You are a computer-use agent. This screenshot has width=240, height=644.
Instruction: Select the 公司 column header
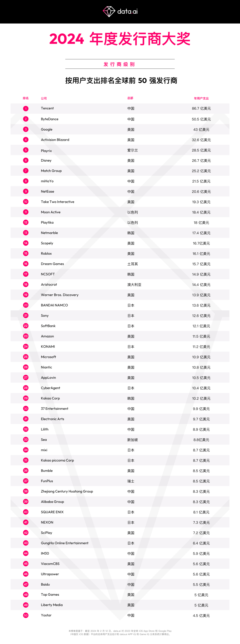(44, 98)
